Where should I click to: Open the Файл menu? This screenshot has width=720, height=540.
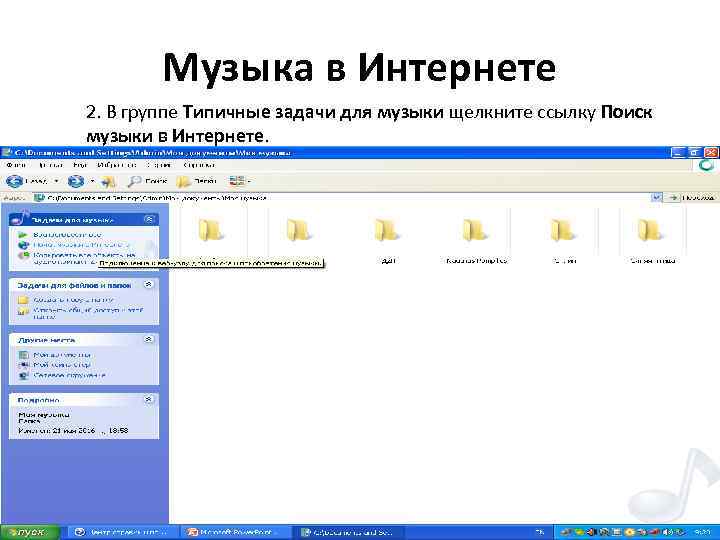16,165
